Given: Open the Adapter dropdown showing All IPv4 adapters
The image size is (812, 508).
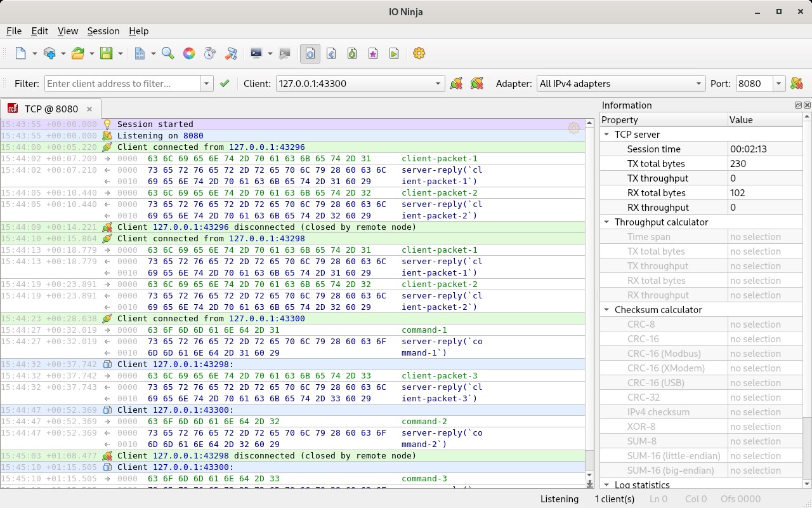Looking at the screenshot, I should pos(620,83).
